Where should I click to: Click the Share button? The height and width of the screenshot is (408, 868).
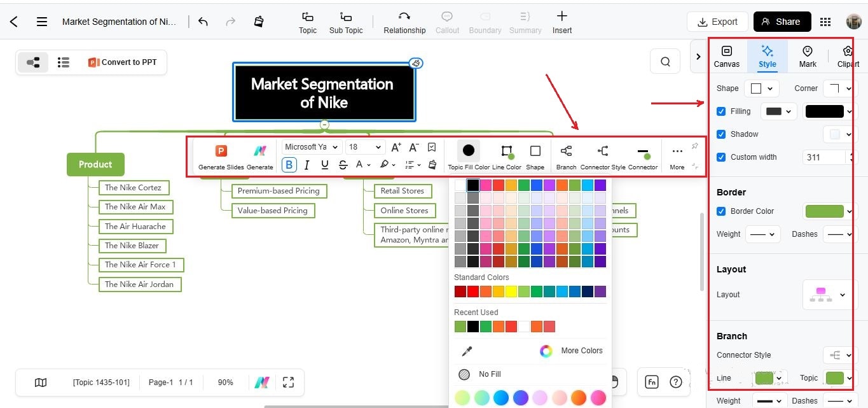(782, 22)
